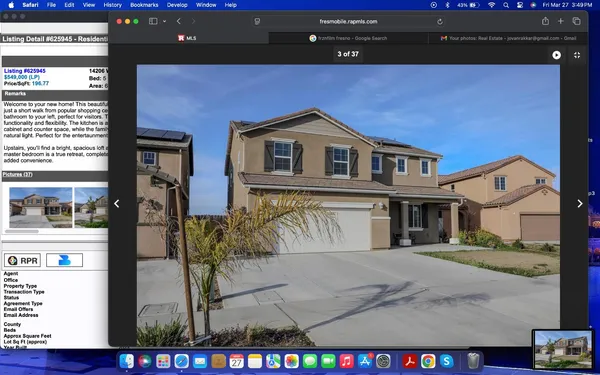
Task: Go to the previous photo with the left arrow
Action: (117, 204)
